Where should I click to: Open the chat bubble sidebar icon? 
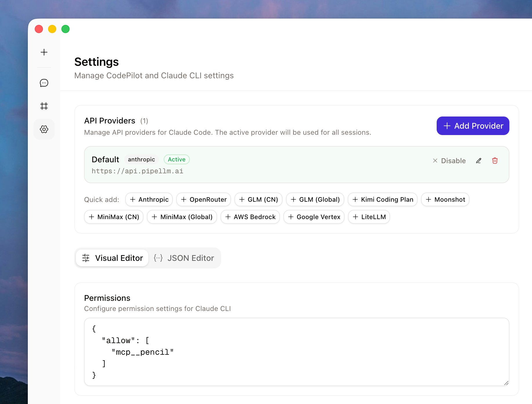coord(44,83)
